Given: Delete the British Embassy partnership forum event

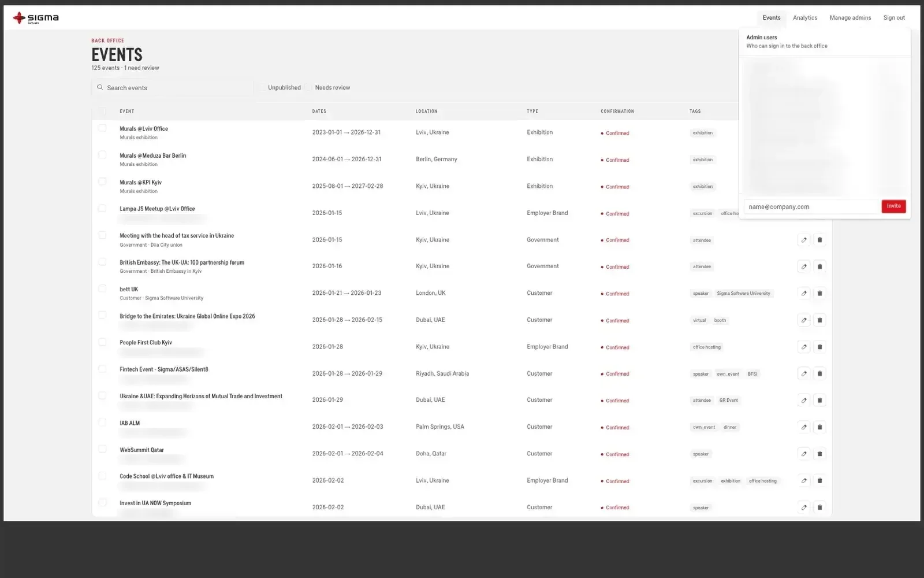Looking at the screenshot, I should (819, 266).
